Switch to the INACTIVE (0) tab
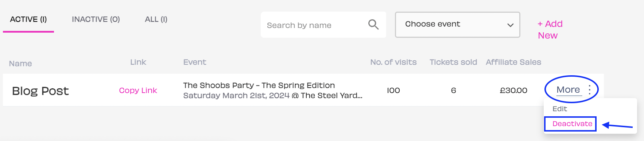The height and width of the screenshot is (141, 644). pos(96,19)
